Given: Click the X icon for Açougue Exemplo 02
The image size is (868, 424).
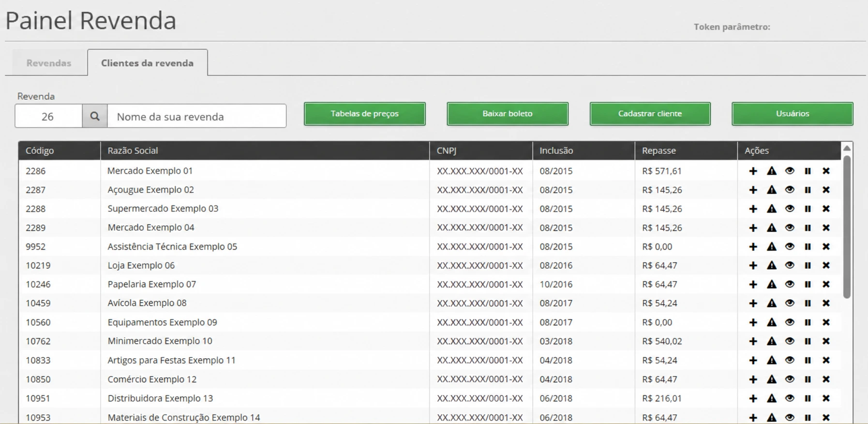Looking at the screenshot, I should tap(826, 190).
